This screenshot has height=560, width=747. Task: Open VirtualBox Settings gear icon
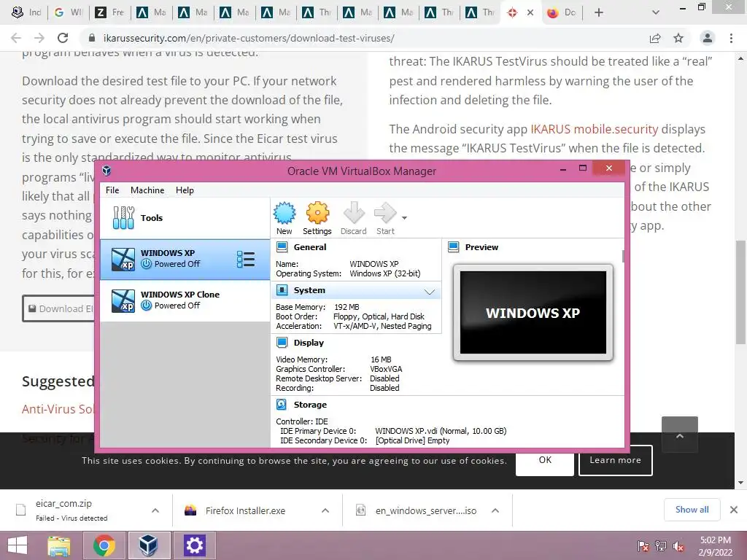click(x=317, y=219)
